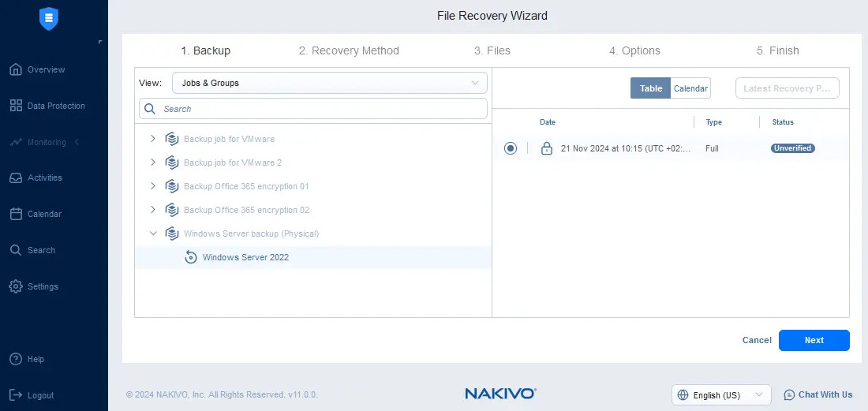Expand the Backup job for VMware node
Image resolution: width=868 pixels, height=411 pixels.
153,139
